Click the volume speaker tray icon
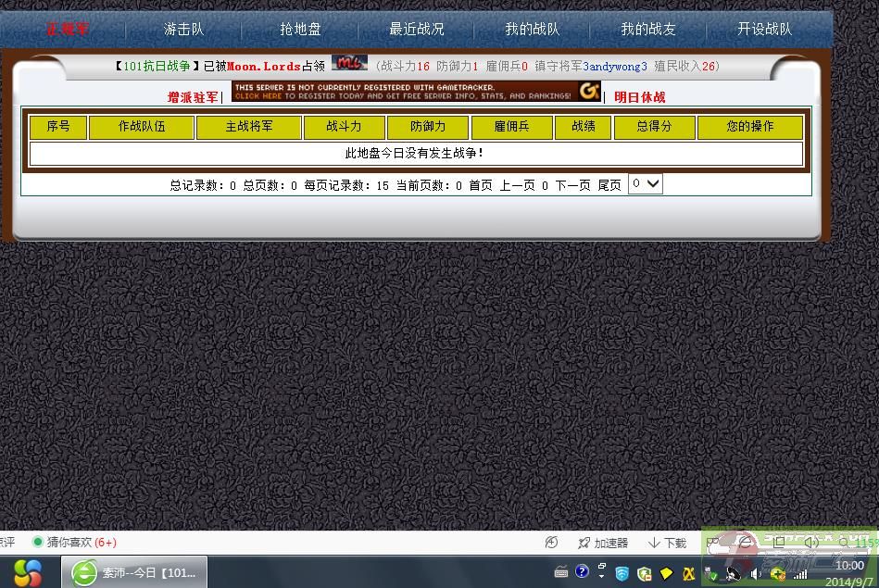The image size is (879, 588). (756, 572)
